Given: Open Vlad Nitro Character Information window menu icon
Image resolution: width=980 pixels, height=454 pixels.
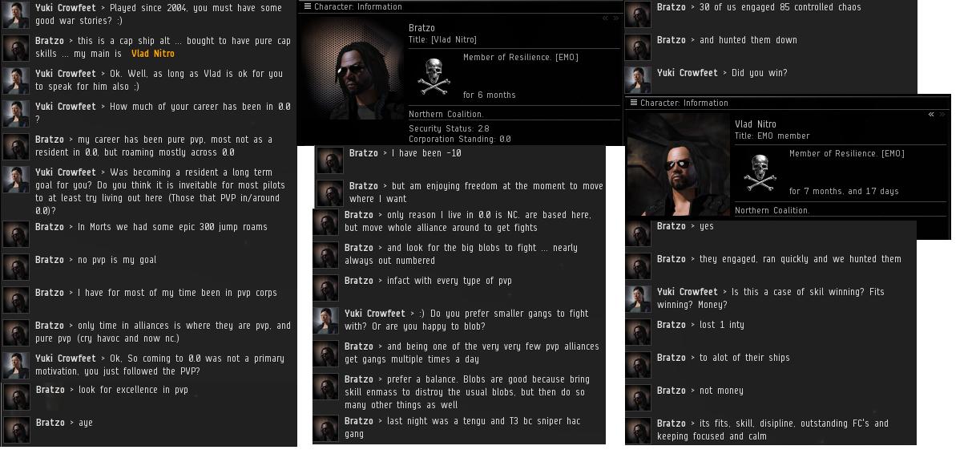Looking at the screenshot, I should click(x=634, y=103).
